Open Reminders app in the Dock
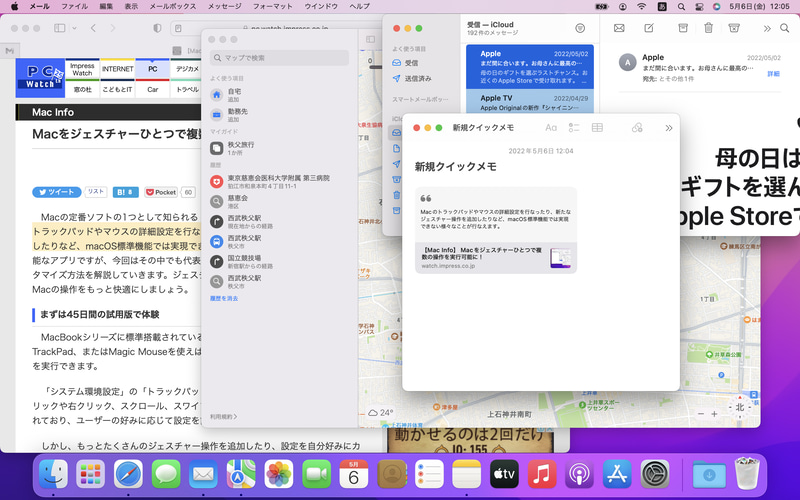The width and height of the screenshot is (800, 500). tap(429, 474)
